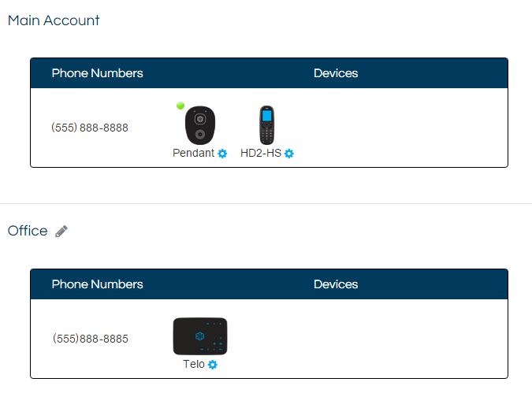The height and width of the screenshot is (408, 532).
Task: Click Phone Numbers header in Main Account table
Action: click(x=98, y=73)
